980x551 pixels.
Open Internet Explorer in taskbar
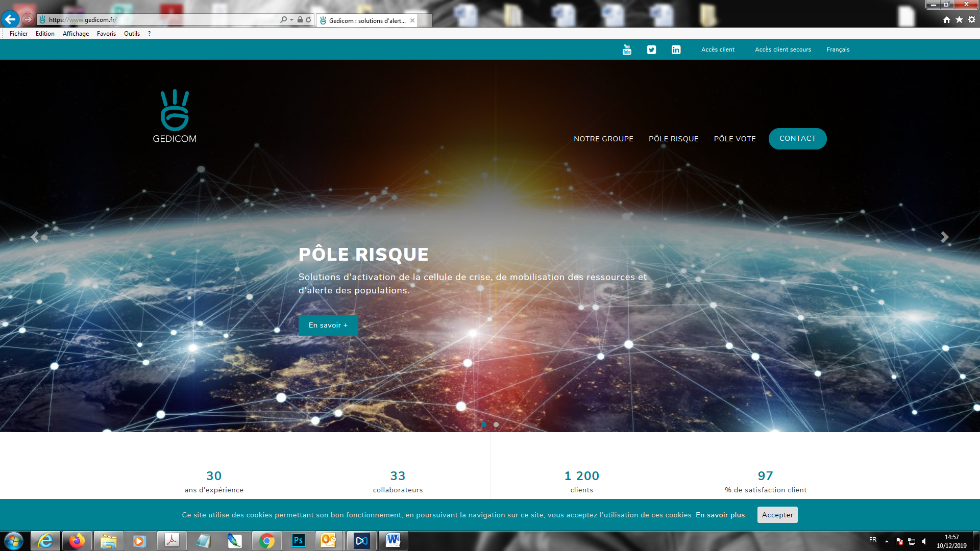[45, 541]
